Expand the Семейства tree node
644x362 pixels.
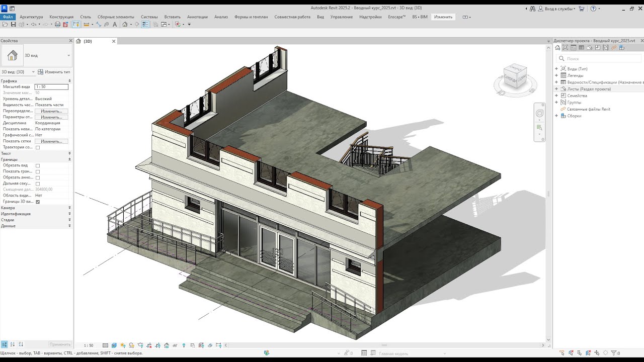[556, 96]
